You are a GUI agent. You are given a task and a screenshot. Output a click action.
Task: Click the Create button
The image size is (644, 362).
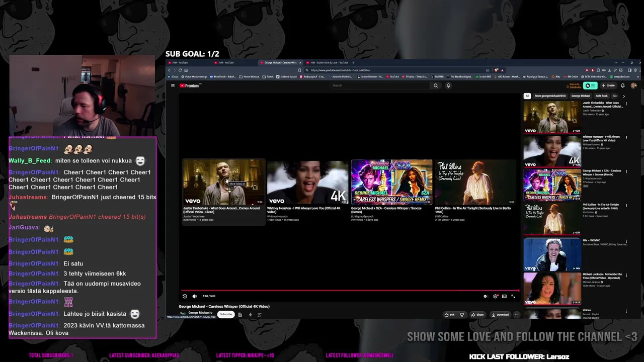(x=608, y=85)
